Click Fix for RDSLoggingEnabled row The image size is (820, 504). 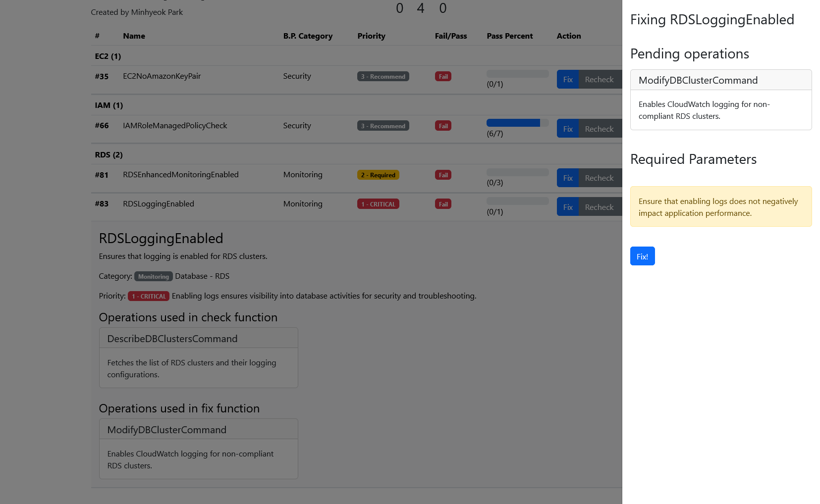(568, 207)
